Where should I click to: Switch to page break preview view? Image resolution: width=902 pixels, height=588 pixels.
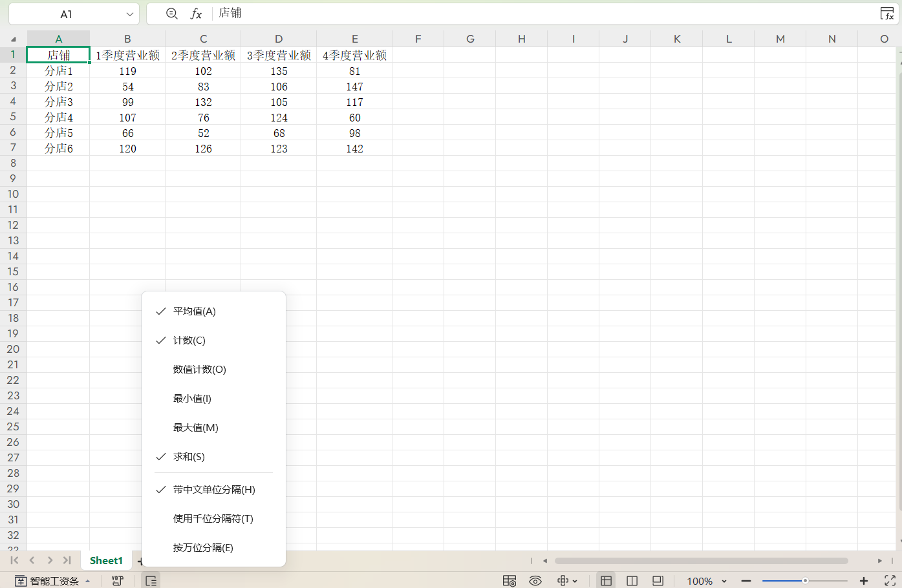(x=632, y=581)
